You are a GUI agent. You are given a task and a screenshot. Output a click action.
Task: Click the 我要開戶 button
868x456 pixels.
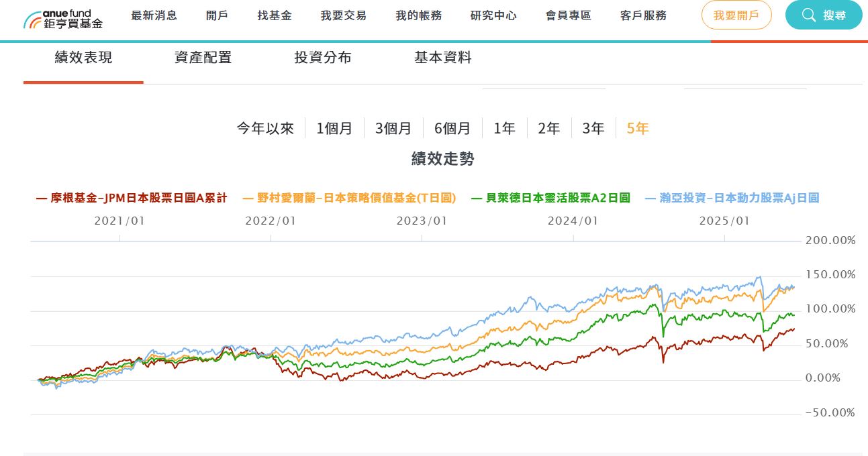click(x=736, y=15)
